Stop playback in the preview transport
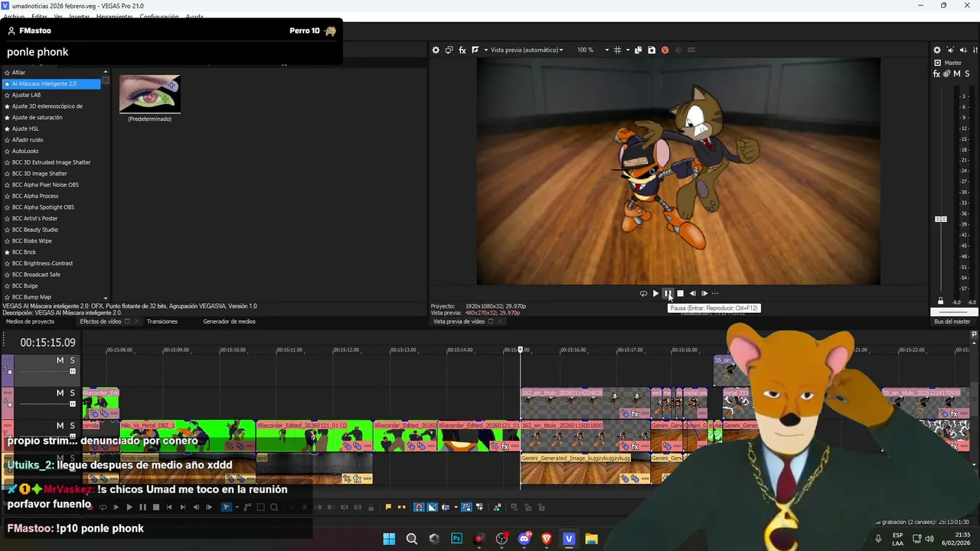The image size is (980, 551). click(x=680, y=294)
